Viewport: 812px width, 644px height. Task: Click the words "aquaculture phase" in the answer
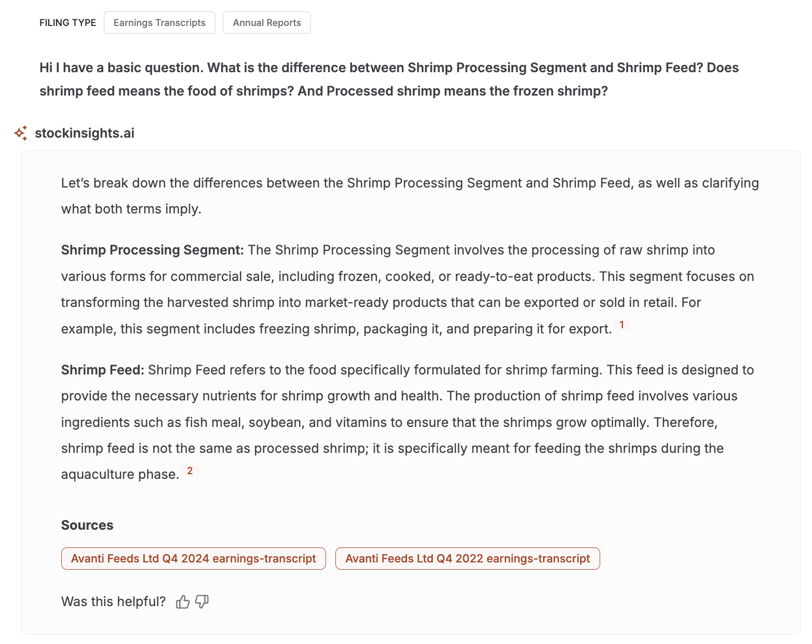[x=120, y=475]
